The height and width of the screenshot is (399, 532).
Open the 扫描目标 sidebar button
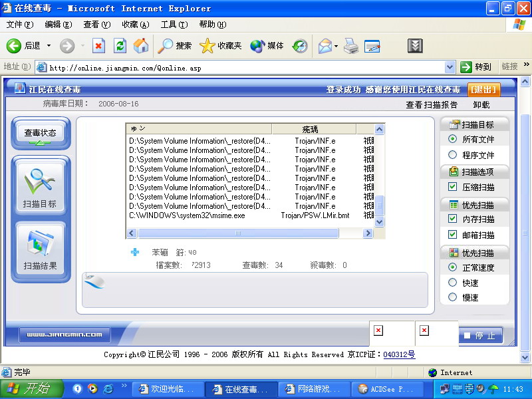pyautogui.click(x=40, y=187)
